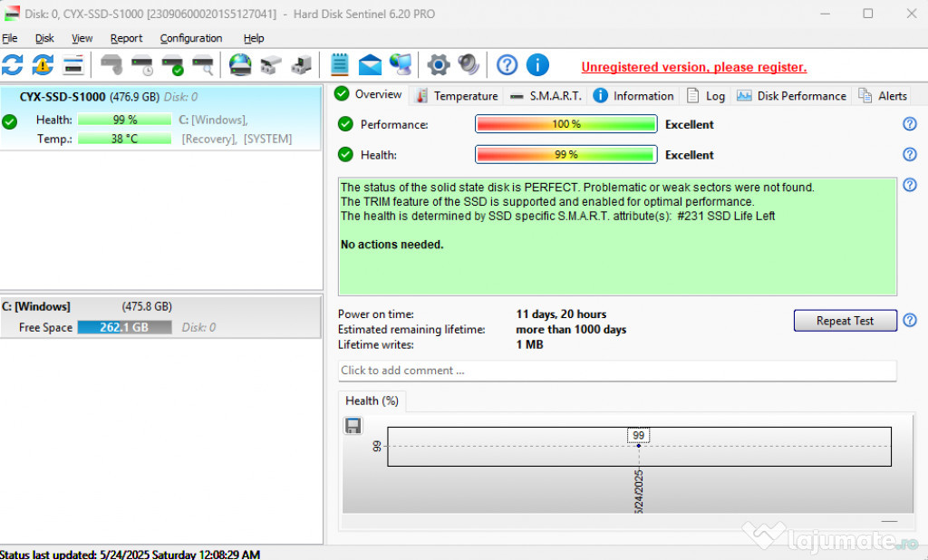Open settings via the gear icon

(439, 64)
